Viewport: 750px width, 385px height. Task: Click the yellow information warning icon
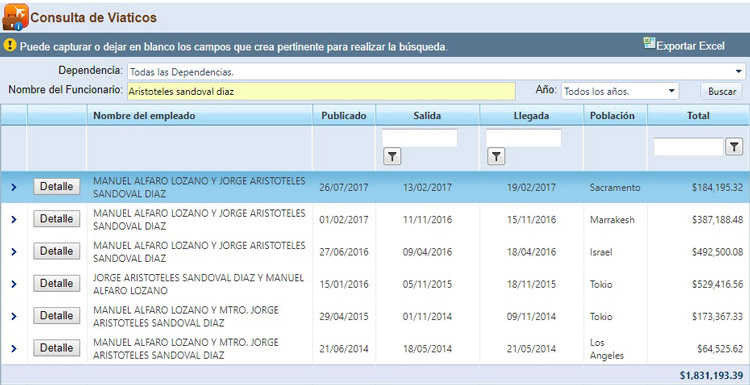point(10,45)
